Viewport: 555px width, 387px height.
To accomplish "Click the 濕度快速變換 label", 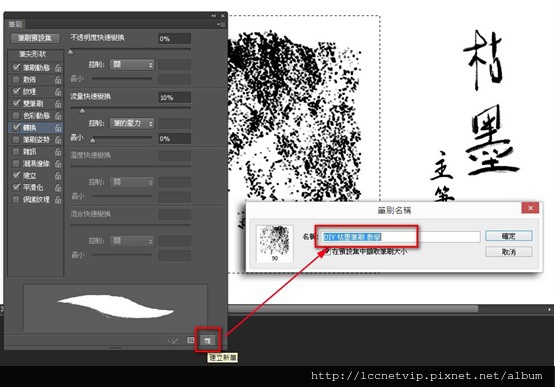I will 91,155.
